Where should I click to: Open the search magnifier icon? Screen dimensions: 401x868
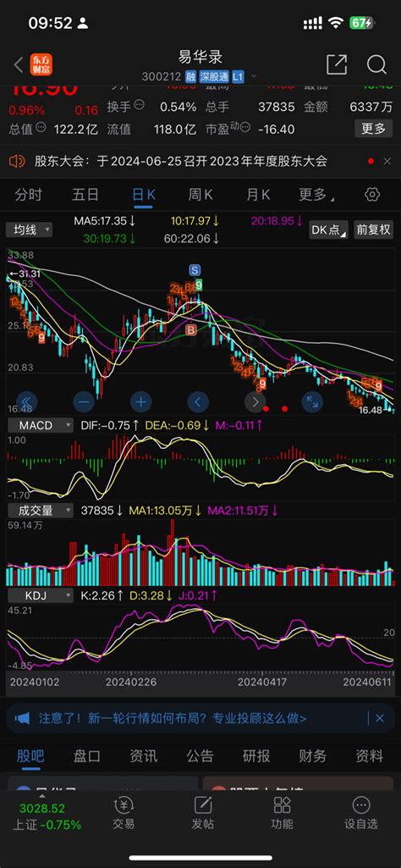pos(376,64)
